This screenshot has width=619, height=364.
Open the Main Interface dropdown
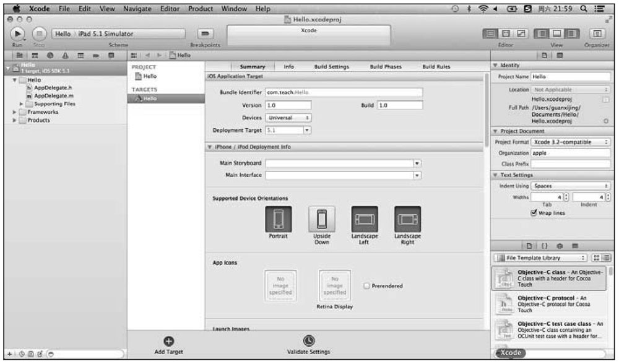[417, 175]
